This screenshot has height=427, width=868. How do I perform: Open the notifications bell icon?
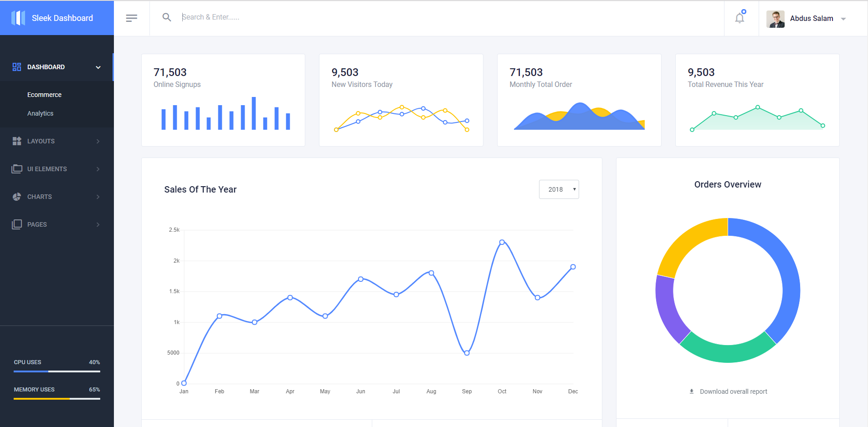click(x=740, y=18)
